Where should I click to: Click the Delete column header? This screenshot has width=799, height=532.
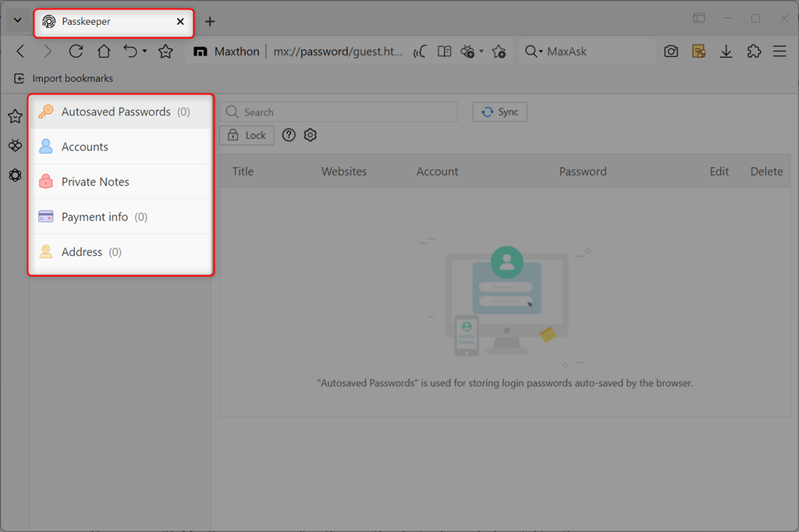tap(766, 172)
